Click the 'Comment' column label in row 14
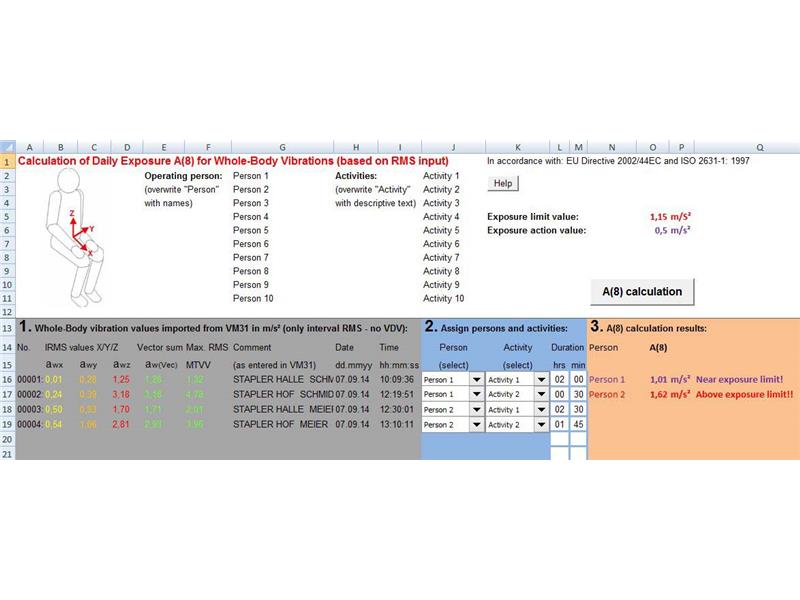This screenshot has height=600, width=800. coord(252,347)
